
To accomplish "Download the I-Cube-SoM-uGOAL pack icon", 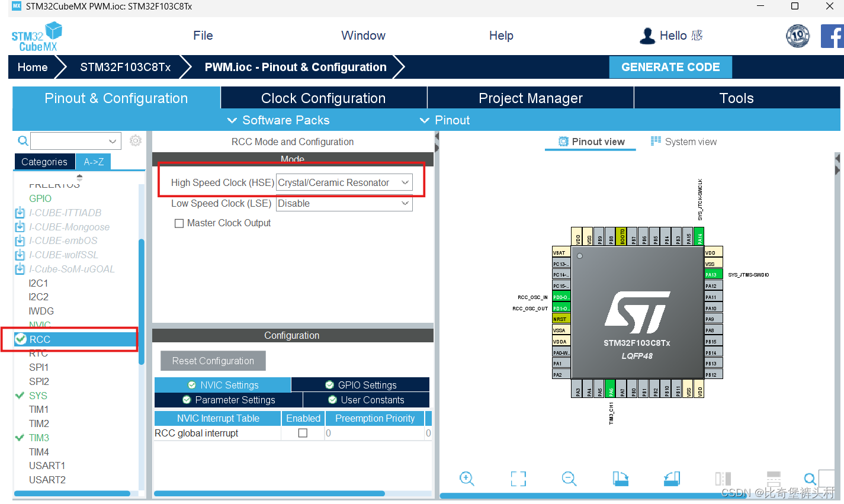I will tap(20, 269).
